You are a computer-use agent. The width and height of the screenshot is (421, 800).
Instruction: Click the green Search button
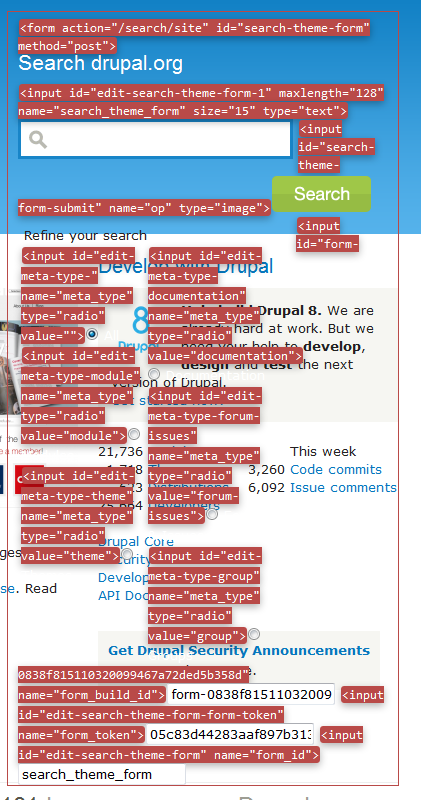coord(321,194)
